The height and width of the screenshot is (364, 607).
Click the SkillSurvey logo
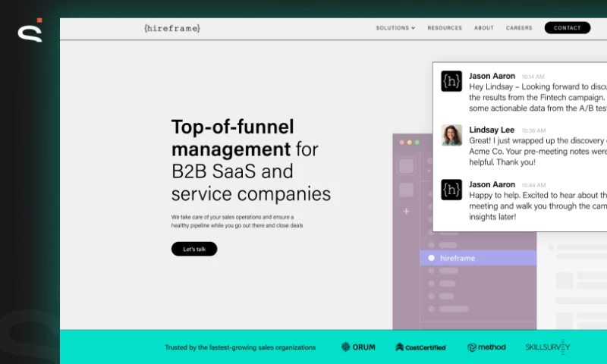coord(547,347)
